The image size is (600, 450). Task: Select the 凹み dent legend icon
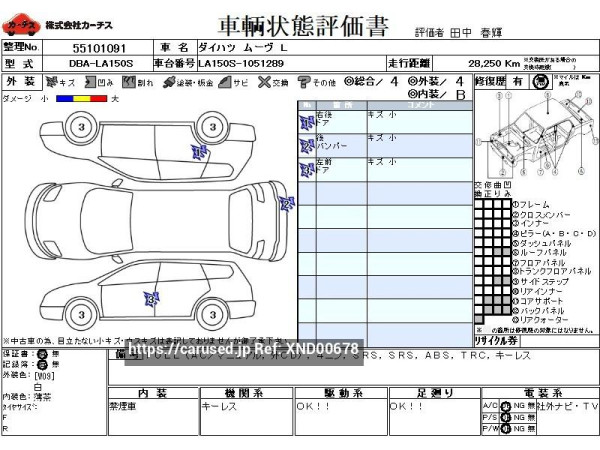90,82
